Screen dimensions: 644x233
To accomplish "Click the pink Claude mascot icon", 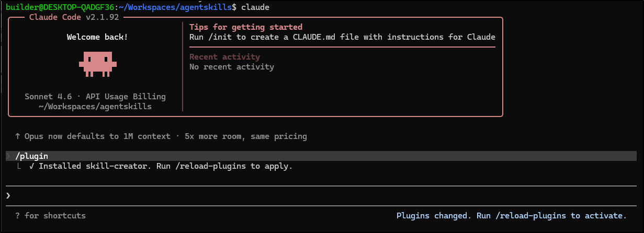I will [98, 64].
